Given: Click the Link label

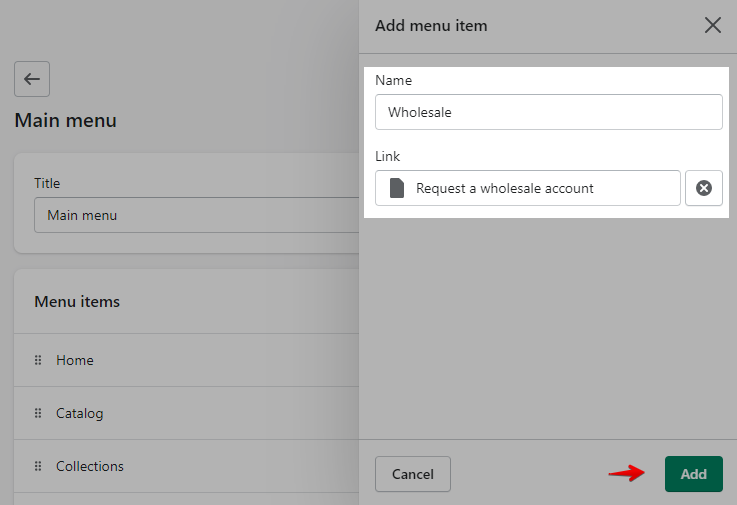Looking at the screenshot, I should (387, 156).
